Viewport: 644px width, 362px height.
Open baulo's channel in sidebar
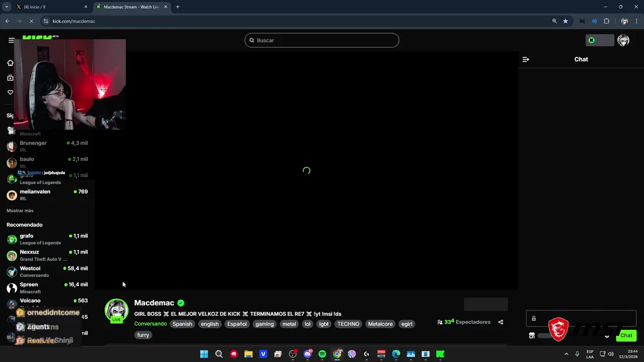coord(47,162)
